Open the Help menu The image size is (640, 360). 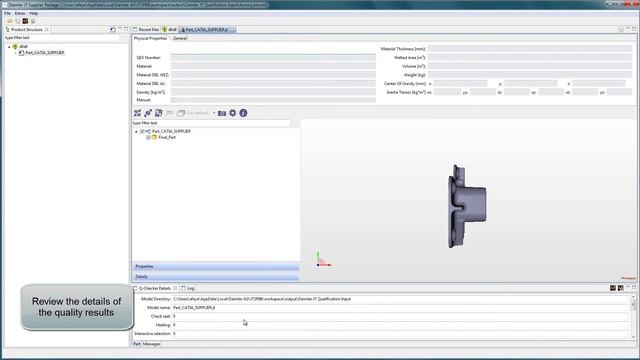pos(33,13)
